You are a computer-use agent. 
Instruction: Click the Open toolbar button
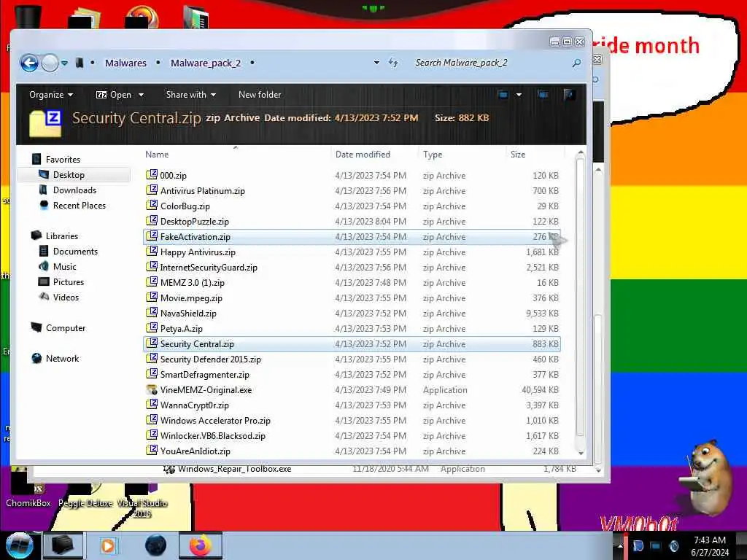coord(114,95)
